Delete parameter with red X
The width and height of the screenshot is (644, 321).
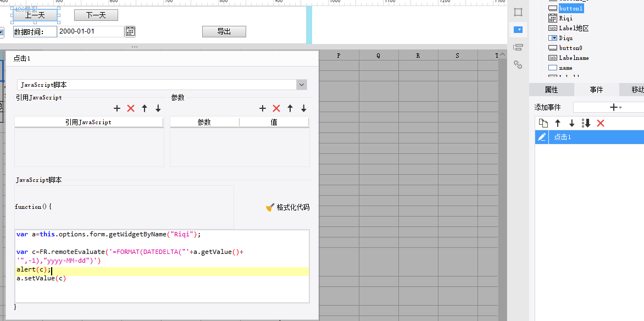click(x=276, y=108)
